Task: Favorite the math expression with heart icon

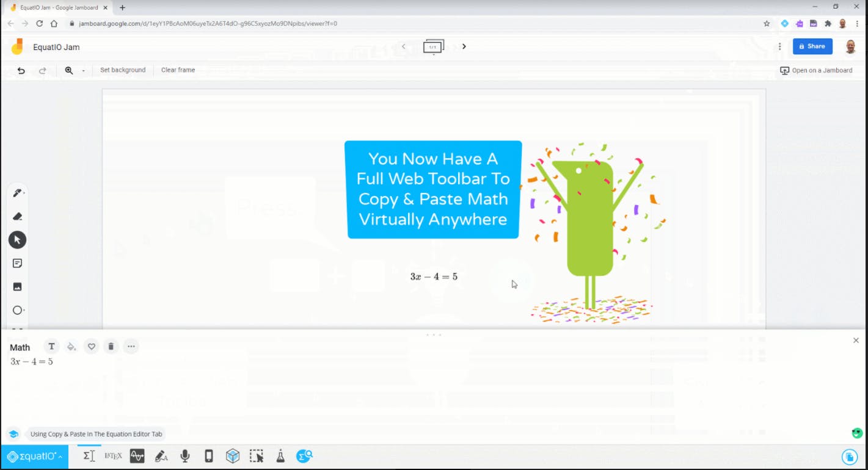Action: click(x=91, y=346)
